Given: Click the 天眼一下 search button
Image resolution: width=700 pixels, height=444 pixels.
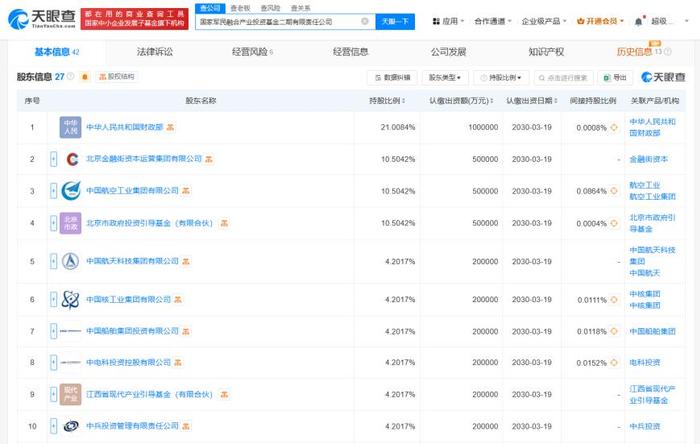Looking at the screenshot, I should [395, 21].
